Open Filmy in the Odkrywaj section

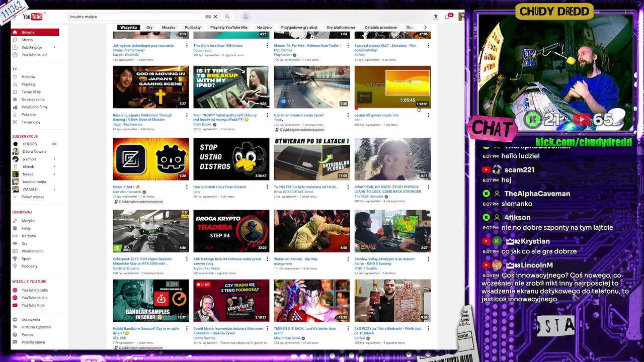35,228
